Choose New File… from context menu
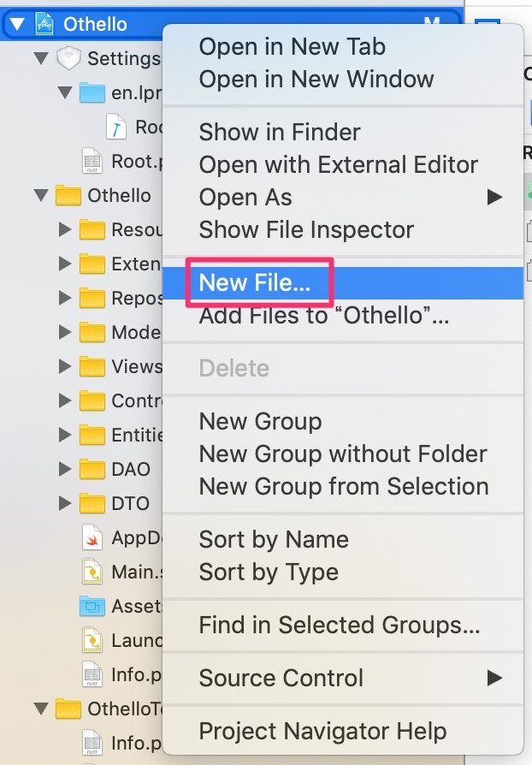The image size is (532, 765). (255, 283)
